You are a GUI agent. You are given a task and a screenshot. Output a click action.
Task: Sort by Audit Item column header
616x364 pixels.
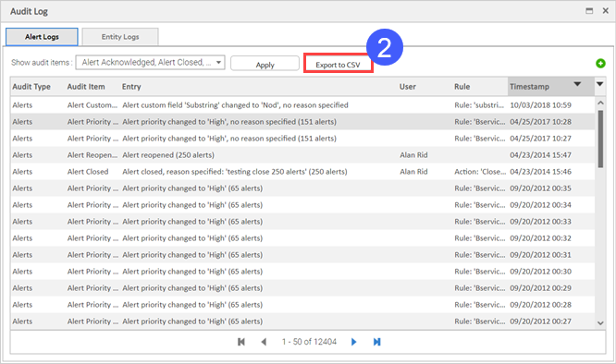pyautogui.click(x=86, y=87)
